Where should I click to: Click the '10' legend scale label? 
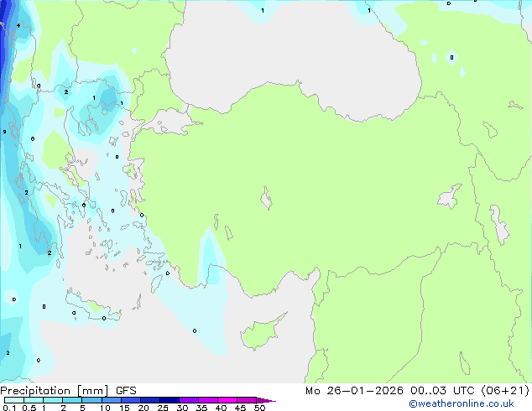(x=105, y=408)
